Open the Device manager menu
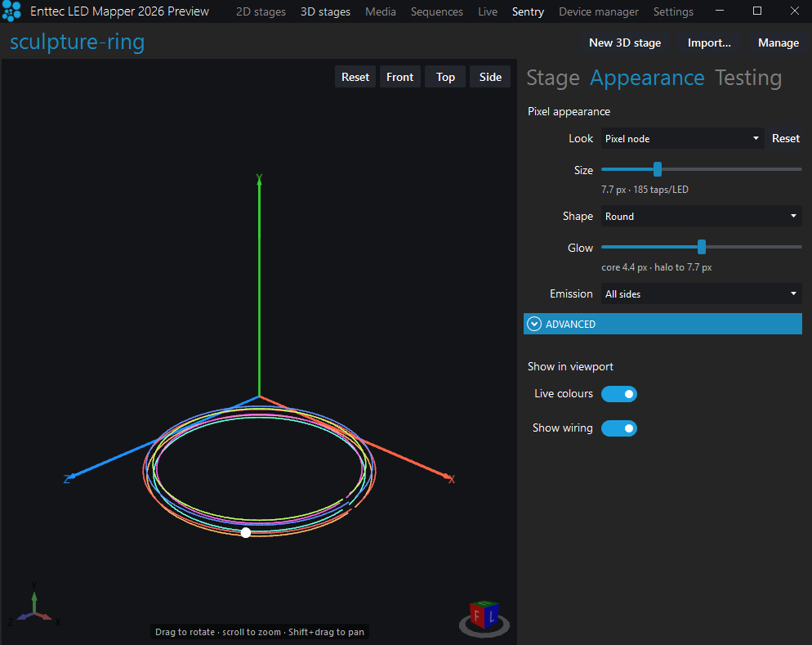This screenshot has width=812, height=645. pos(598,11)
